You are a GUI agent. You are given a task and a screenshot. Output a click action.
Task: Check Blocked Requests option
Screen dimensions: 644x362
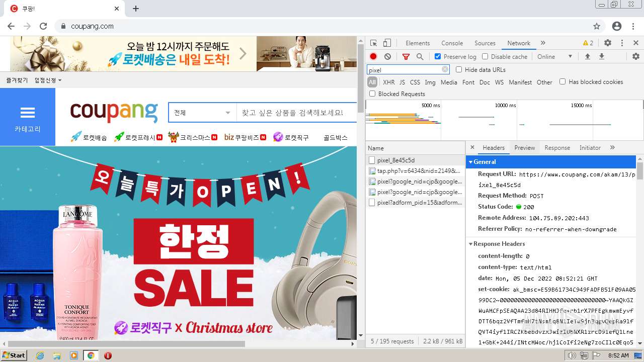coord(372,94)
